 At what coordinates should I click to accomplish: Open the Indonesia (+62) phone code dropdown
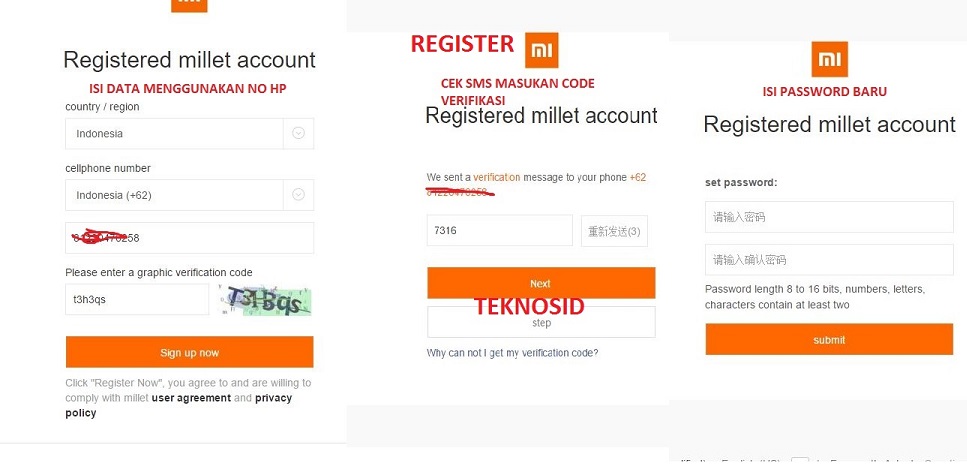(x=298, y=195)
